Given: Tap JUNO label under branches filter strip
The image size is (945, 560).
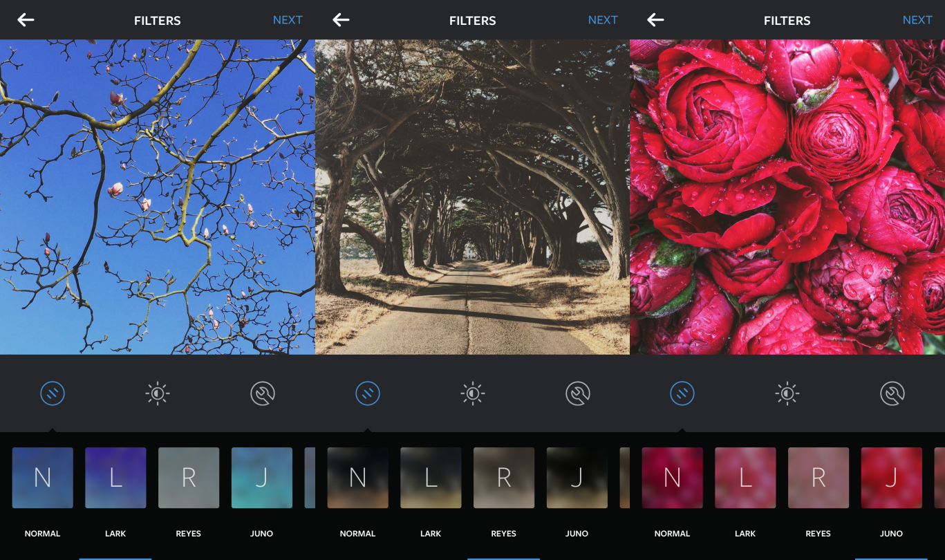Looking at the screenshot, I should 262,534.
